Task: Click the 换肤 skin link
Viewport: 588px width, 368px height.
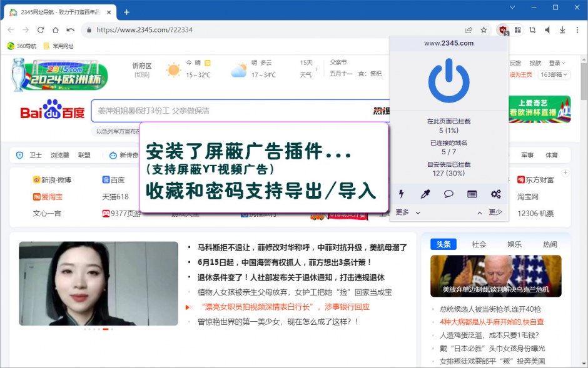Action: tap(535, 63)
